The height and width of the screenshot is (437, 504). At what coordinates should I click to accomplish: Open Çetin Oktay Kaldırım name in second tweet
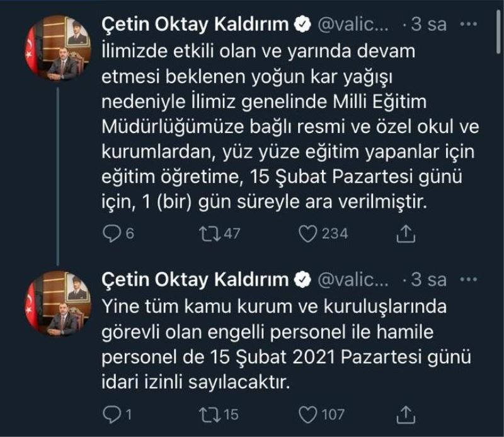(195, 279)
